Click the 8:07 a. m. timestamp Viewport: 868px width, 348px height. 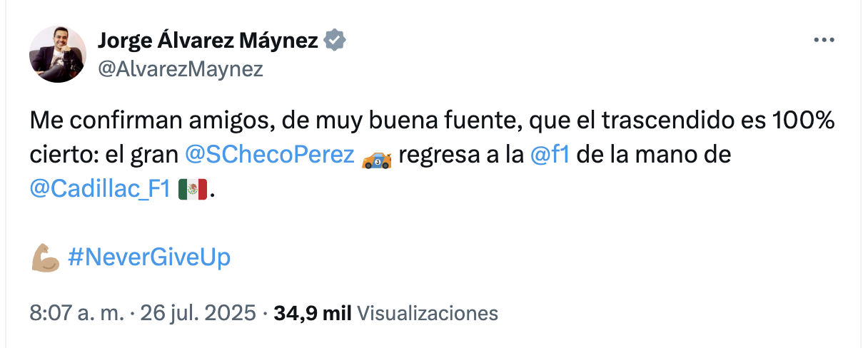[74, 312]
